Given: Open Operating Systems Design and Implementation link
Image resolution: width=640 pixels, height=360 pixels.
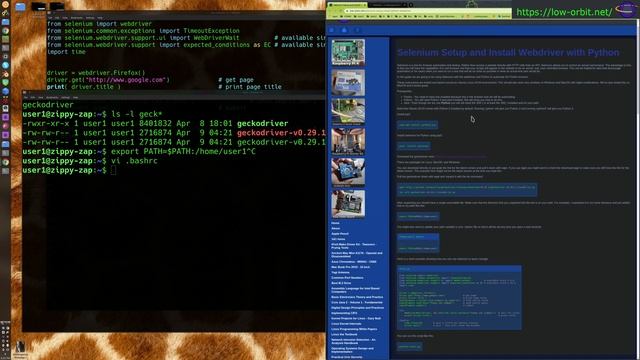Looking at the screenshot, I should point(352,350).
